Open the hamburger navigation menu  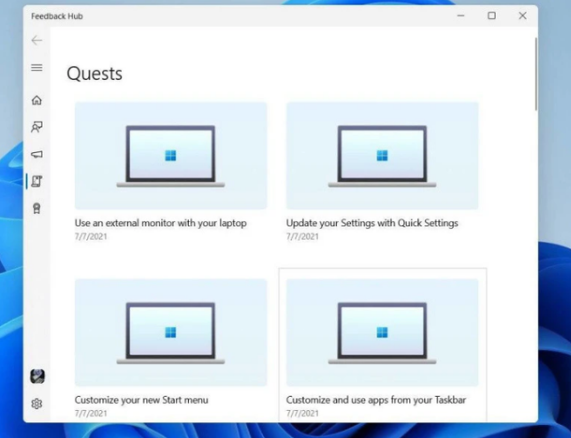(x=37, y=68)
